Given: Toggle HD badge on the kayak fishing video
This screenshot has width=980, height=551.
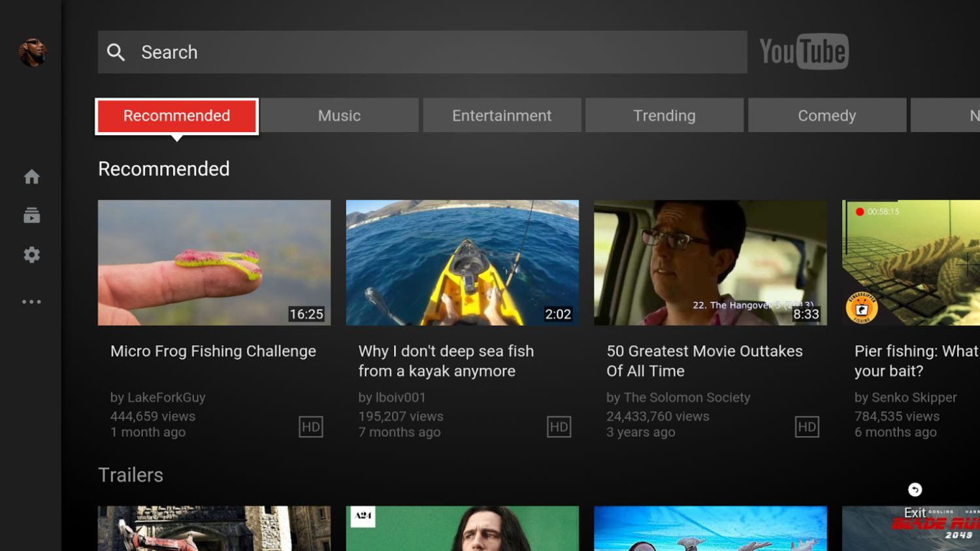Looking at the screenshot, I should tap(559, 427).
